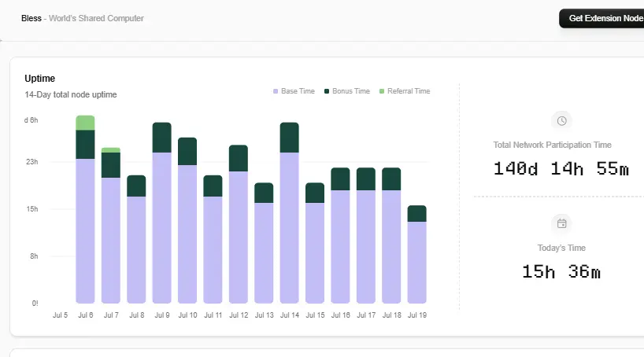
Task: Click the calendar icon above Today's Time
Action: (561, 223)
